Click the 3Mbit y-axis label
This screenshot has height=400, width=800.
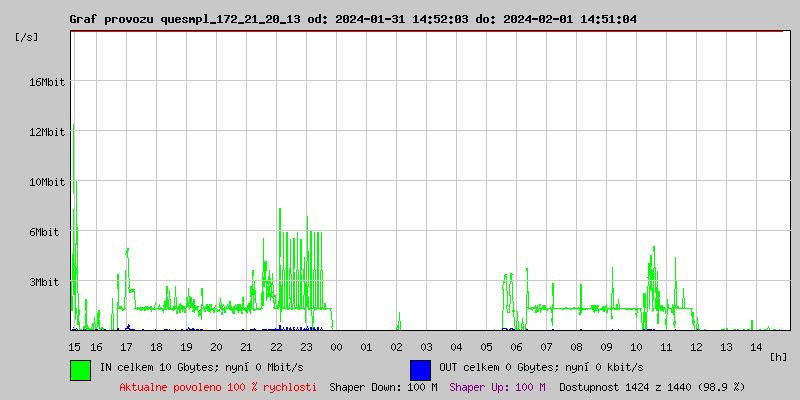click(46, 282)
